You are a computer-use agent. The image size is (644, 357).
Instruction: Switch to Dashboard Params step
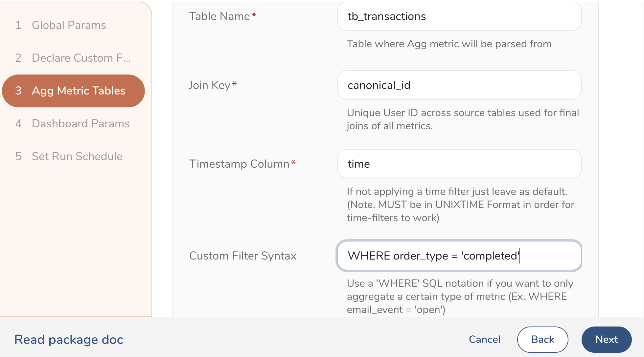point(80,124)
